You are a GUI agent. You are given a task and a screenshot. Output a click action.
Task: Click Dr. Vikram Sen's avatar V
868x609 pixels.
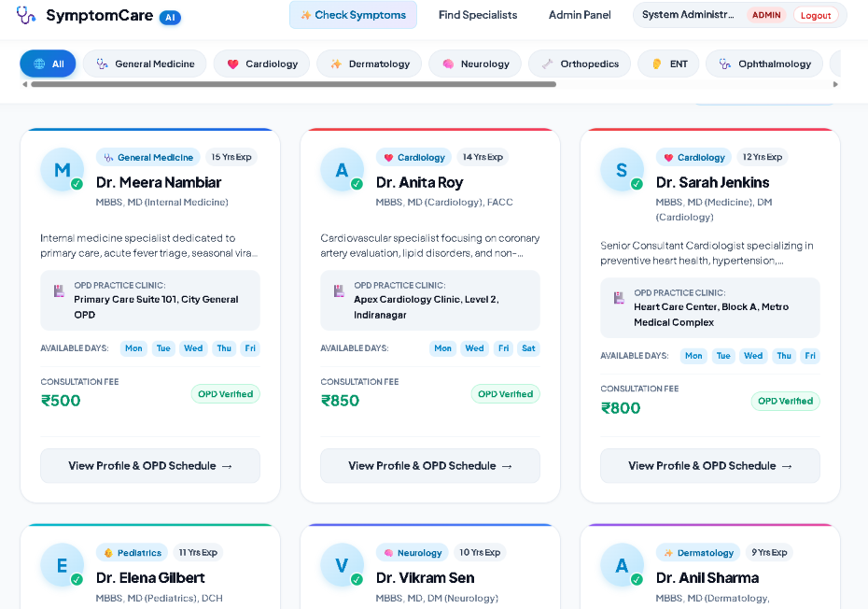pyautogui.click(x=343, y=565)
